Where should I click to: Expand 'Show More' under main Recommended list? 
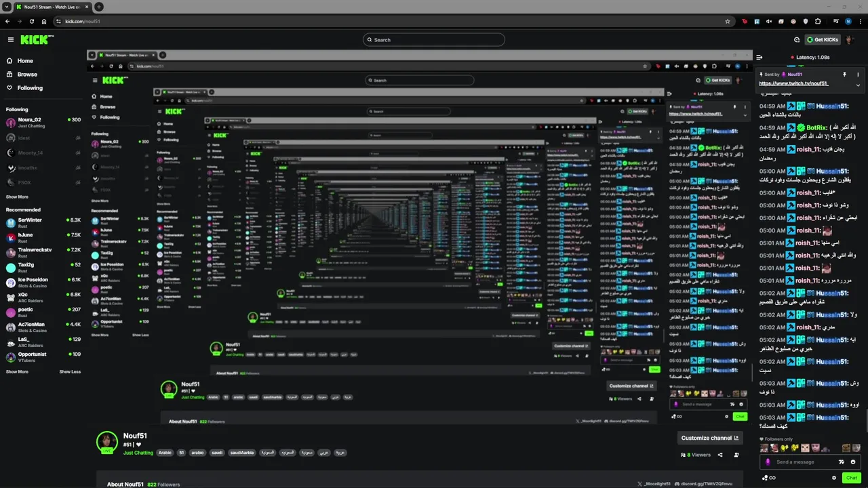(x=17, y=372)
